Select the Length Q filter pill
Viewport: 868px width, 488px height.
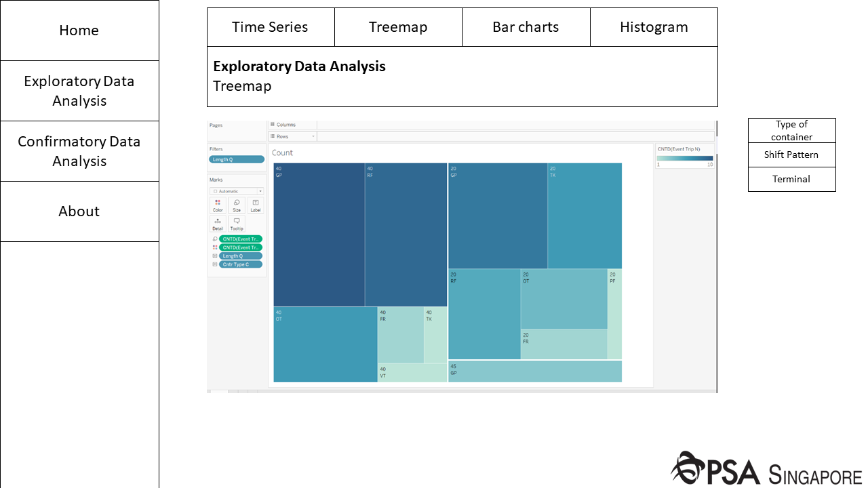[x=237, y=159]
